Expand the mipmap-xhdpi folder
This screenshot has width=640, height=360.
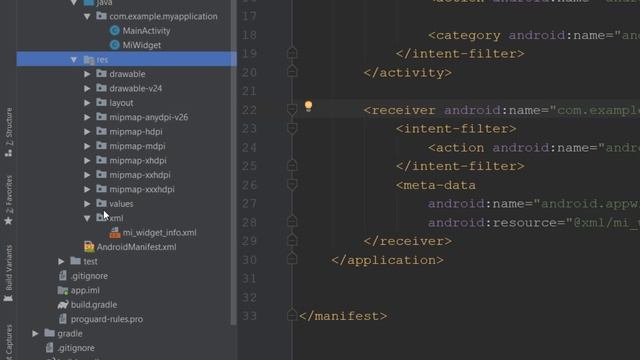pyautogui.click(x=87, y=160)
